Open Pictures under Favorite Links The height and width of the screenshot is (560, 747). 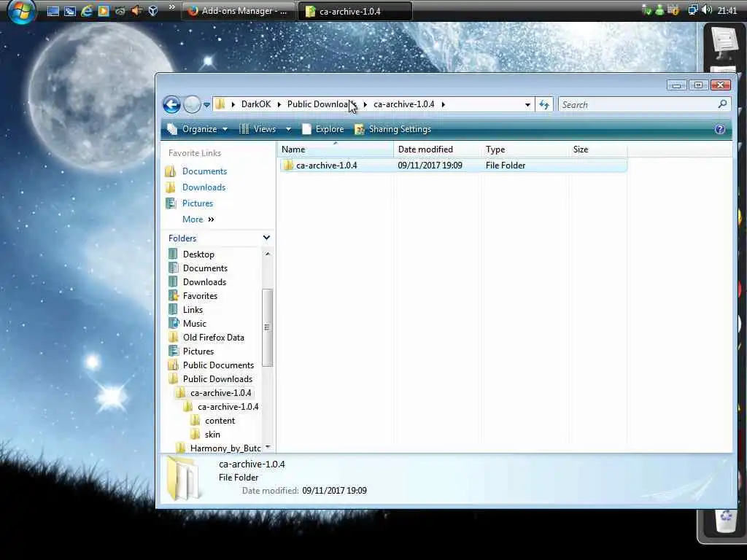(x=198, y=203)
